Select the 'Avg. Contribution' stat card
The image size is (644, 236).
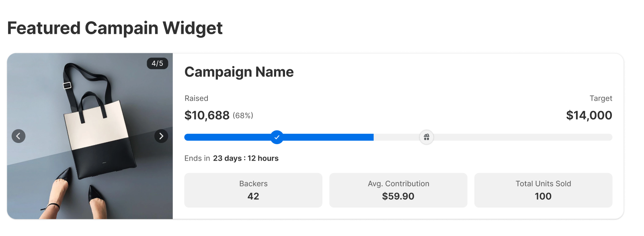[398, 190]
